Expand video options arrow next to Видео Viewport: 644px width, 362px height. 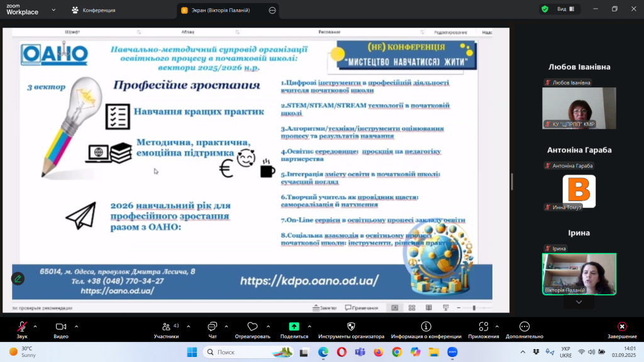coord(76,326)
